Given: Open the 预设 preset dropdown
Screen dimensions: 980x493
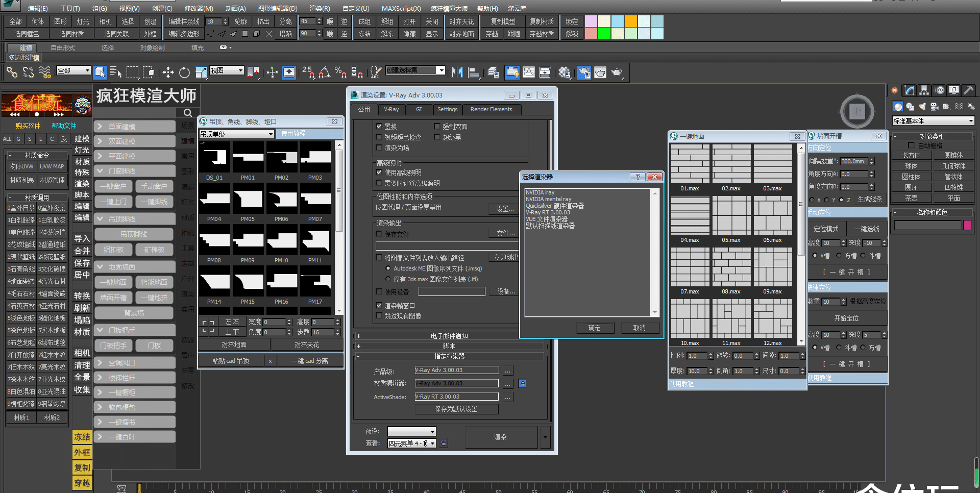Looking at the screenshot, I should click(411, 431).
